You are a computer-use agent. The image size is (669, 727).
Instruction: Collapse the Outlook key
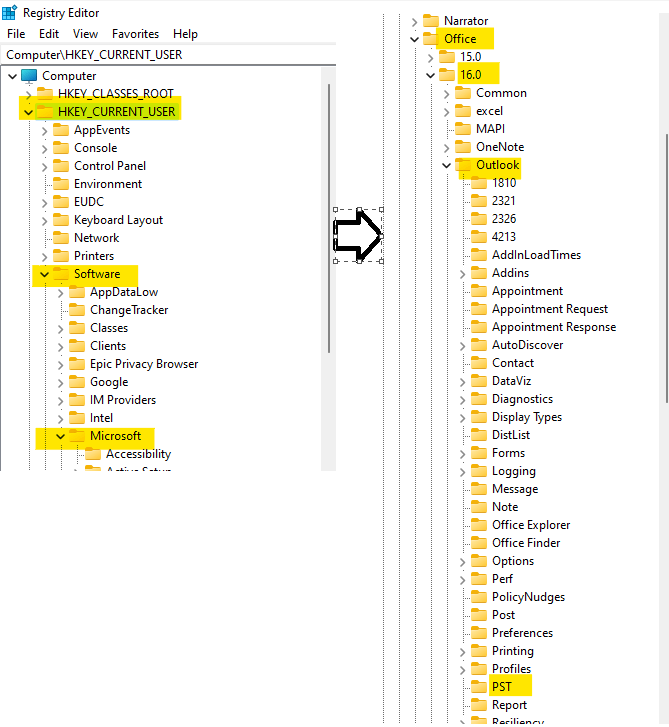click(446, 165)
